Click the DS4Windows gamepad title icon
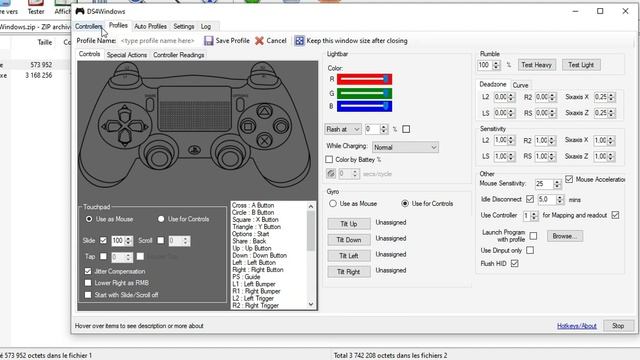The height and width of the screenshot is (360, 640). tap(80, 11)
